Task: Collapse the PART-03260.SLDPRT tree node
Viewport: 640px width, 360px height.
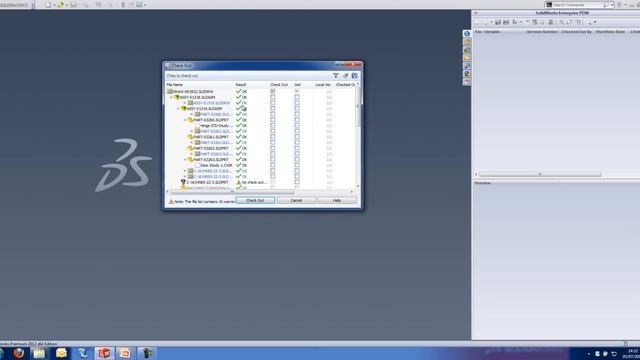Action: point(185,120)
